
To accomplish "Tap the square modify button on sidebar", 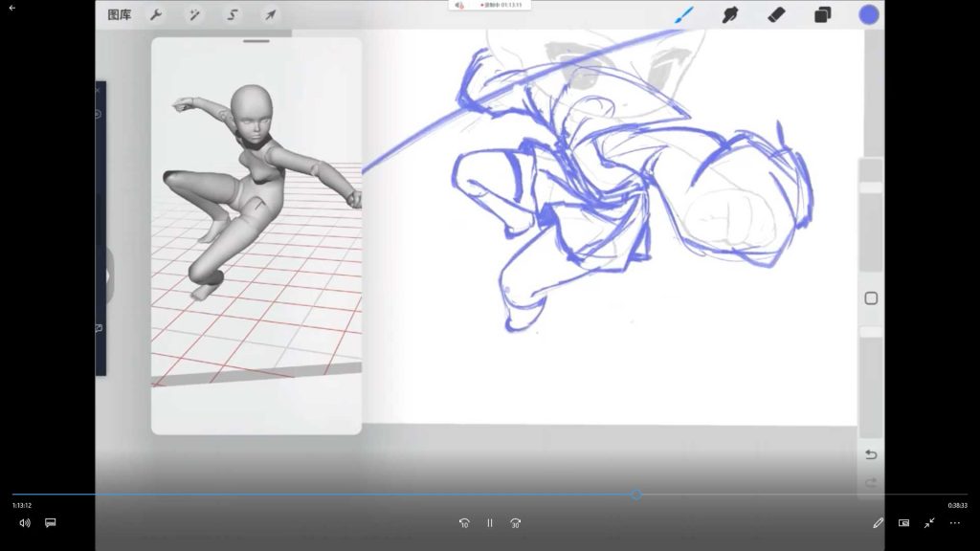I will [871, 298].
